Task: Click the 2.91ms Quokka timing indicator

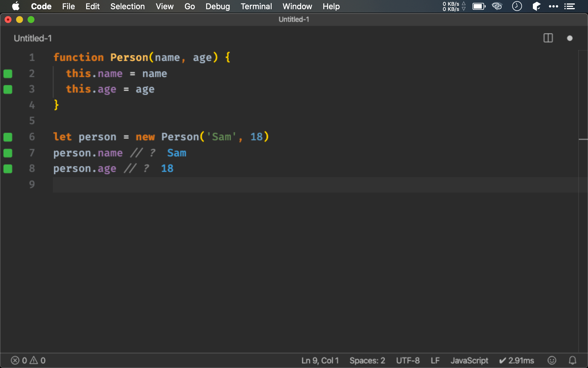Action: click(x=517, y=360)
